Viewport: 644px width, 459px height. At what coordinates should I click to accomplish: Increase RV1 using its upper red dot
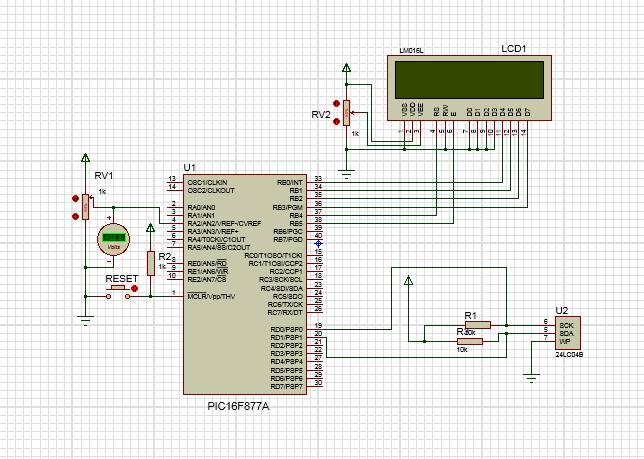(x=75, y=199)
